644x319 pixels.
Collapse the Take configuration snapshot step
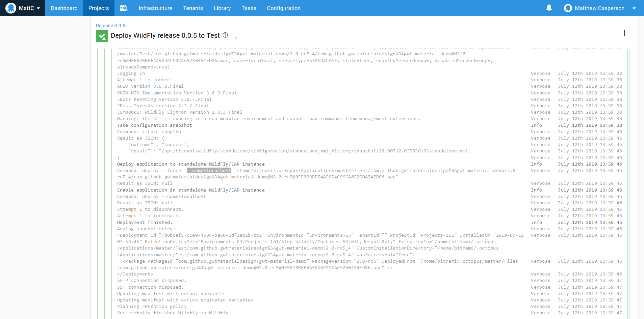(x=154, y=125)
